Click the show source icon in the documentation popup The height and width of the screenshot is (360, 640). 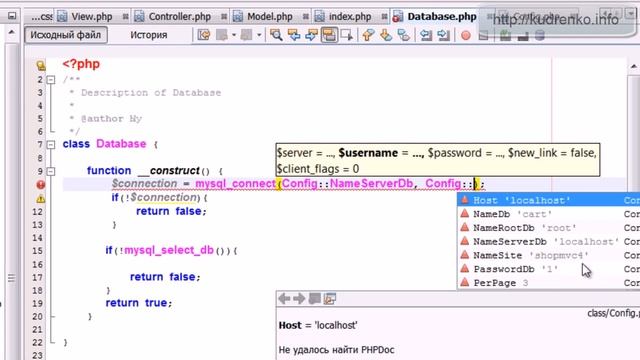(x=330, y=299)
